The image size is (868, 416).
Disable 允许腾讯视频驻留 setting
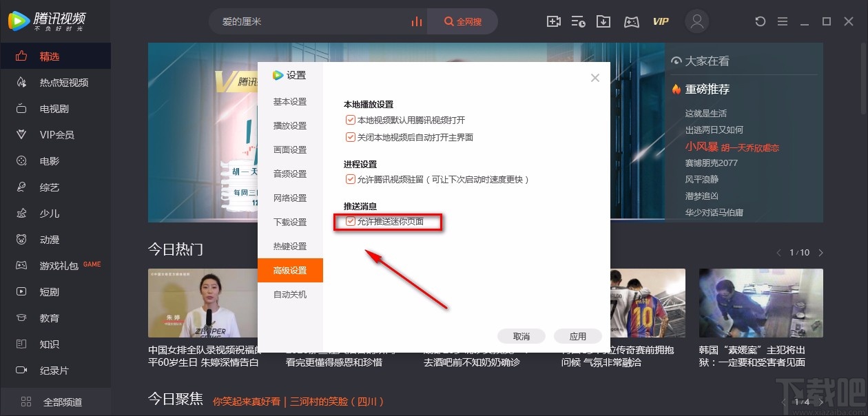point(351,179)
